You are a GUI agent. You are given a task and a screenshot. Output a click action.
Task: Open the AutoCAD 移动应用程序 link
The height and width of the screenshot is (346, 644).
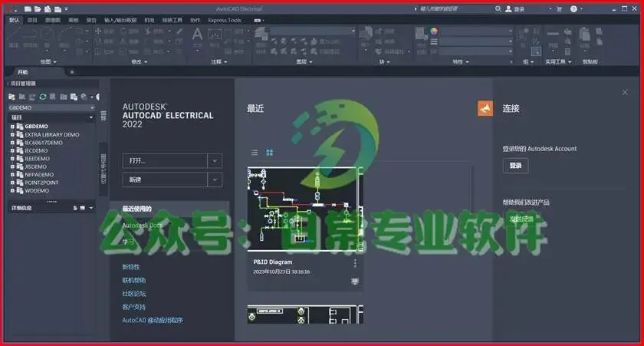click(x=153, y=320)
